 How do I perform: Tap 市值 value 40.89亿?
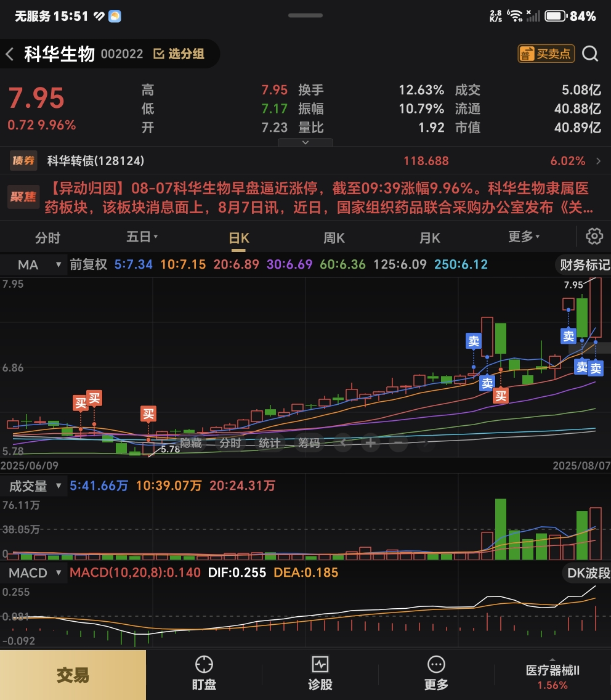[578, 128]
